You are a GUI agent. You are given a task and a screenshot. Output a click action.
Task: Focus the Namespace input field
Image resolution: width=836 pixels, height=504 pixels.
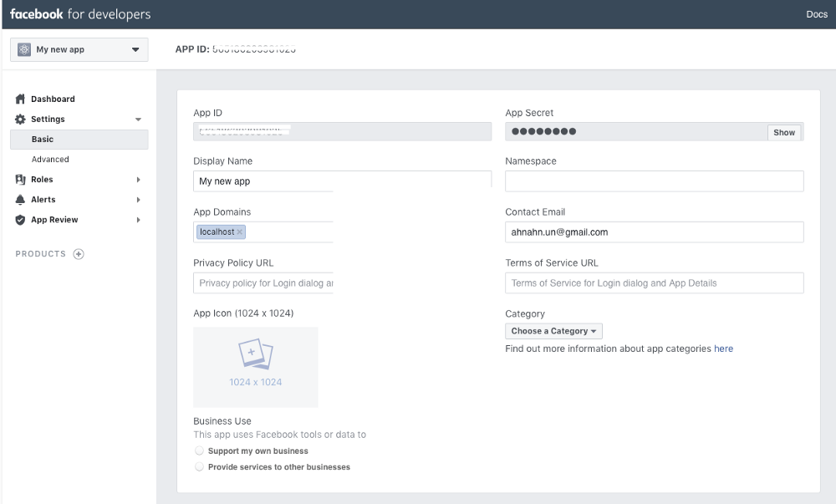tap(655, 181)
